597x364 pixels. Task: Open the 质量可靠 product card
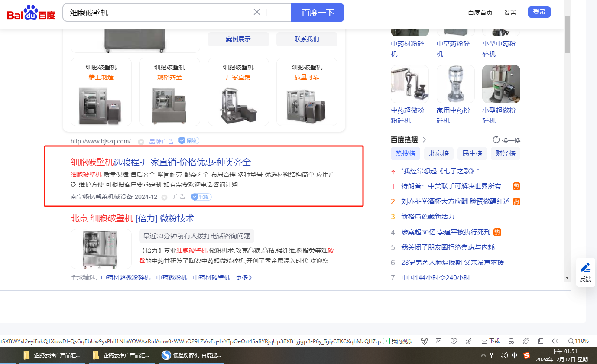click(307, 92)
